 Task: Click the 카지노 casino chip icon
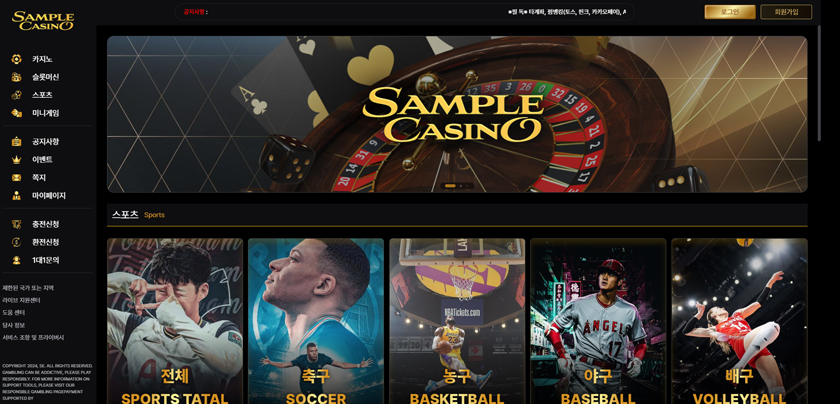[17, 59]
